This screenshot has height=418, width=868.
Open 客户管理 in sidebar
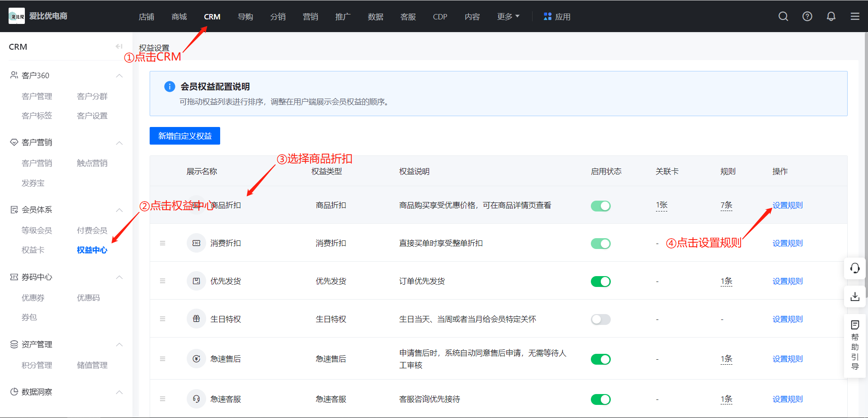click(x=37, y=96)
